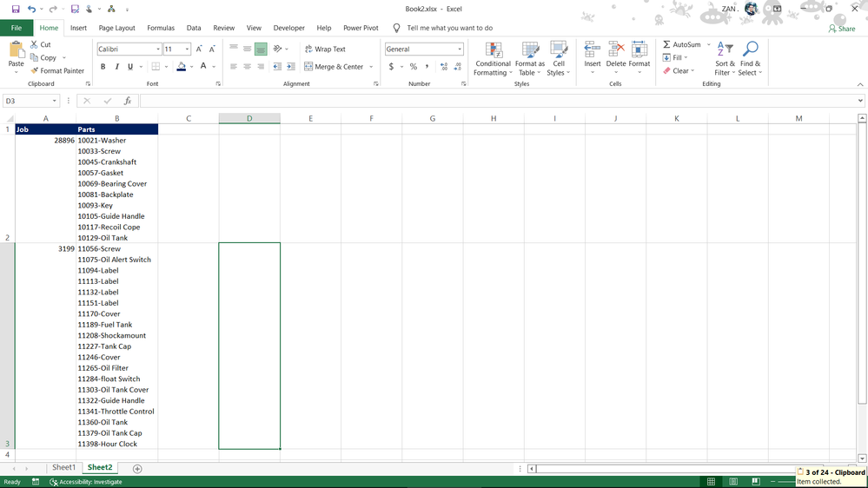Screen dimensions: 868x488
Task: Toggle Bottom Align vertical alignment
Action: coord(261,49)
